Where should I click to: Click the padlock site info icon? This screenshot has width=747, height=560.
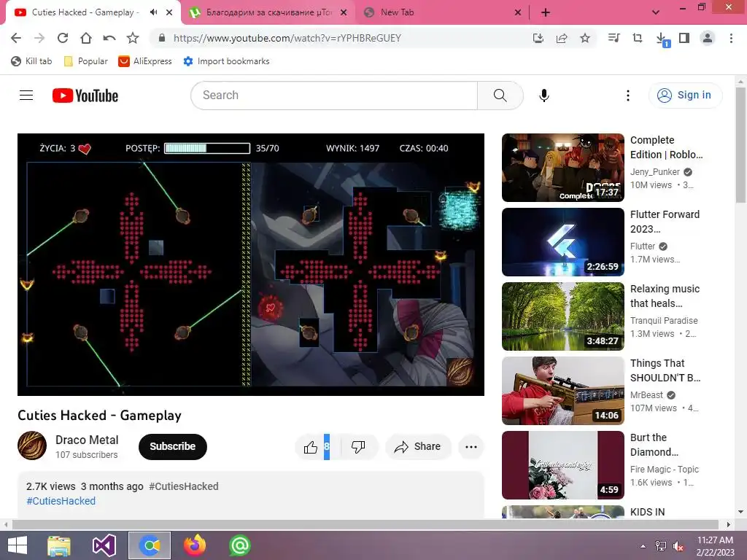[x=162, y=38]
